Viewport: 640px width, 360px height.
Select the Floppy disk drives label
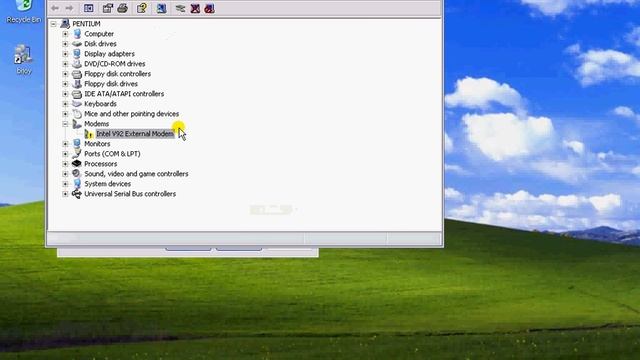point(111,84)
